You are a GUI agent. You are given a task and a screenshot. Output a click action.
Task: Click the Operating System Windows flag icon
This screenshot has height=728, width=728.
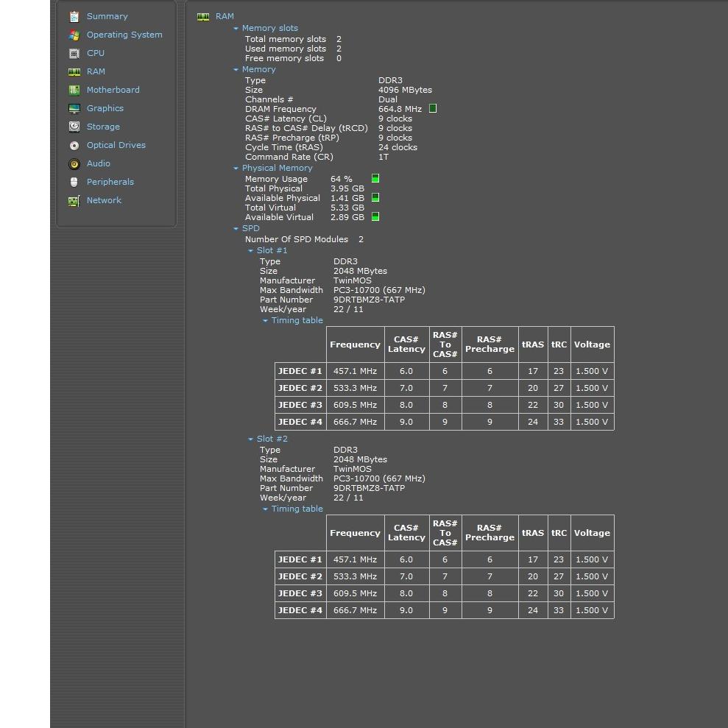click(x=74, y=35)
